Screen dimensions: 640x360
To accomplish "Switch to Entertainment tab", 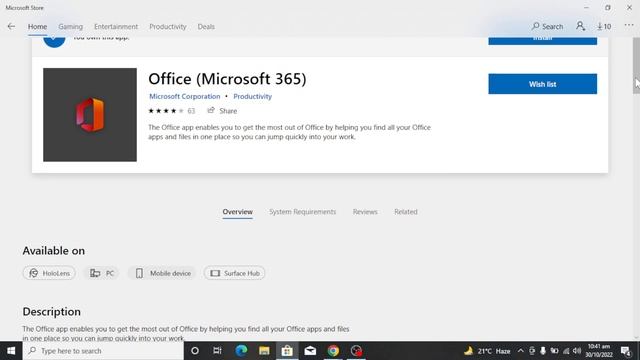I will [116, 27].
